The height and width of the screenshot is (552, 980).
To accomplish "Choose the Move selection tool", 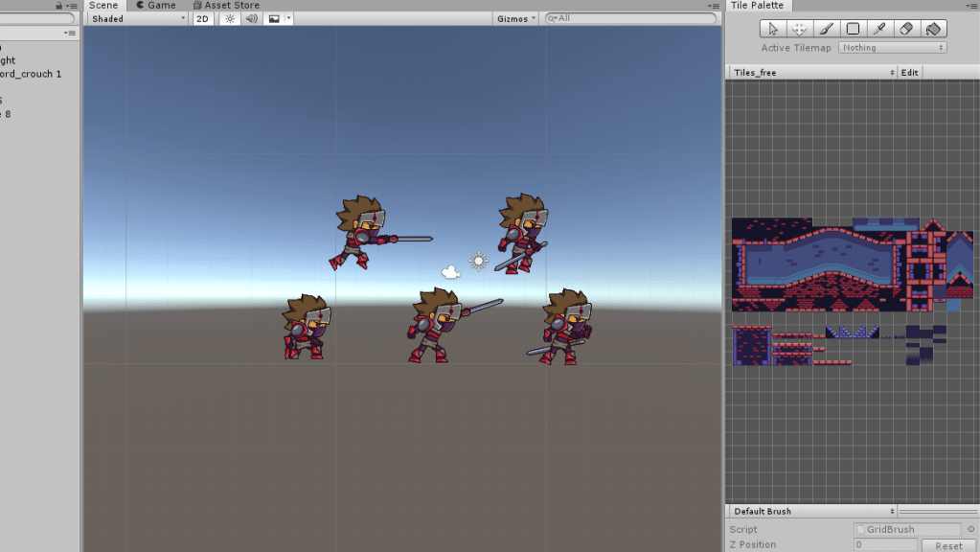I will pyautogui.click(x=799, y=29).
